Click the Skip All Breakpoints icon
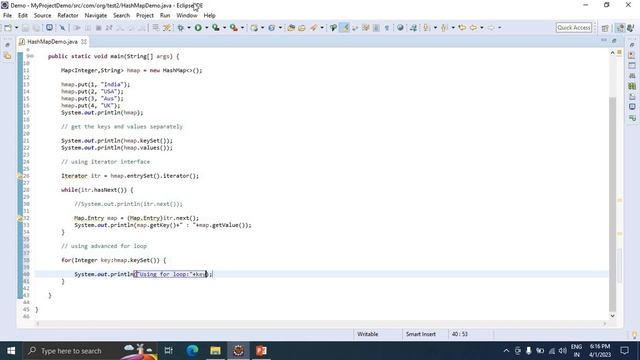The height and width of the screenshot is (360, 640). point(62,28)
